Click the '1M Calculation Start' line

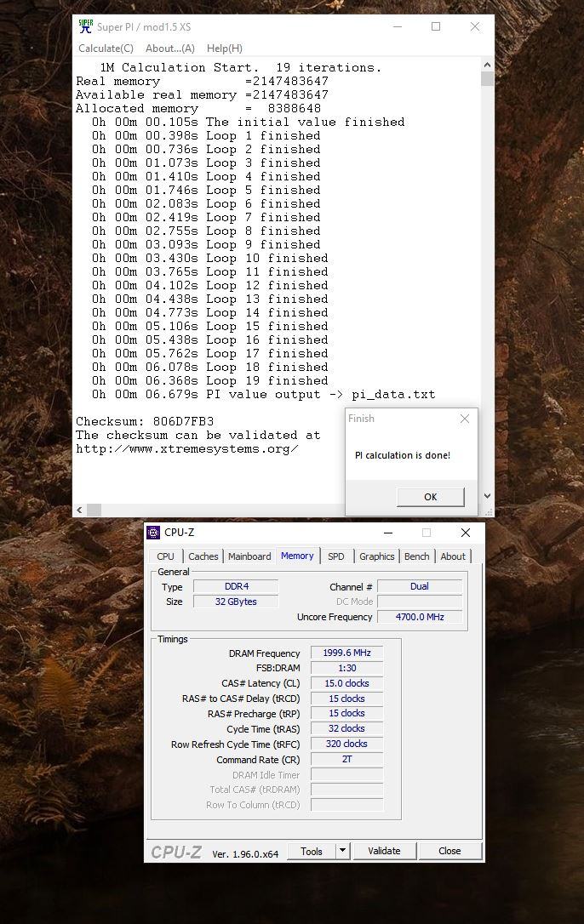point(241,68)
